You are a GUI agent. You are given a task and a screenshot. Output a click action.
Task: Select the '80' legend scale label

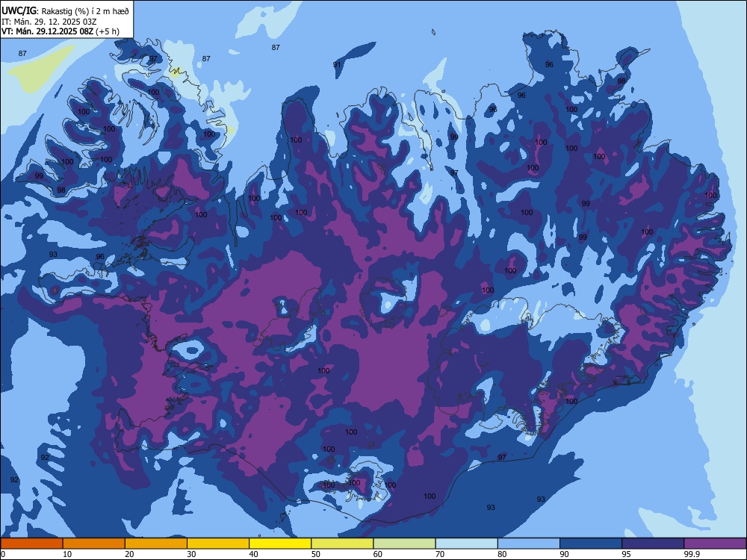[502, 554]
